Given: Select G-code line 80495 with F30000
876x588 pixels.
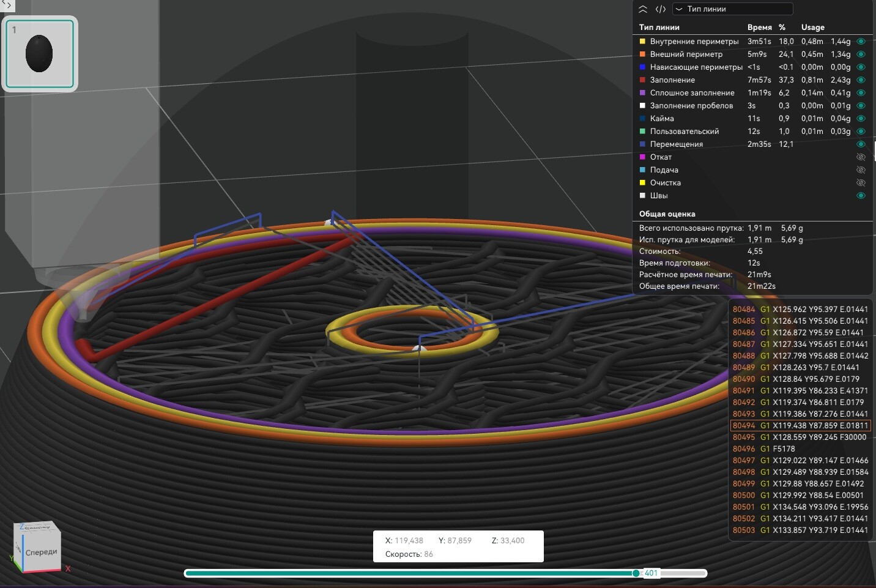Looking at the screenshot, I should tap(800, 437).
